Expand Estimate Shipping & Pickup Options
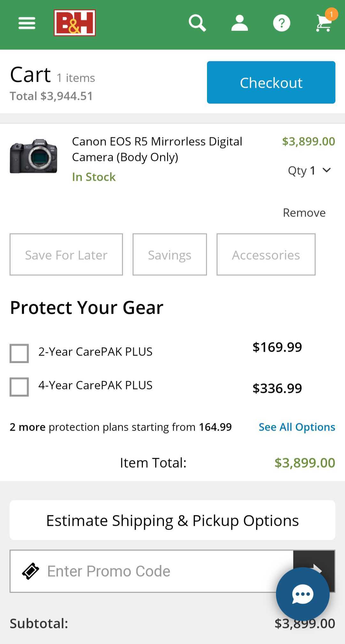The height and width of the screenshot is (644, 345). coord(172,520)
